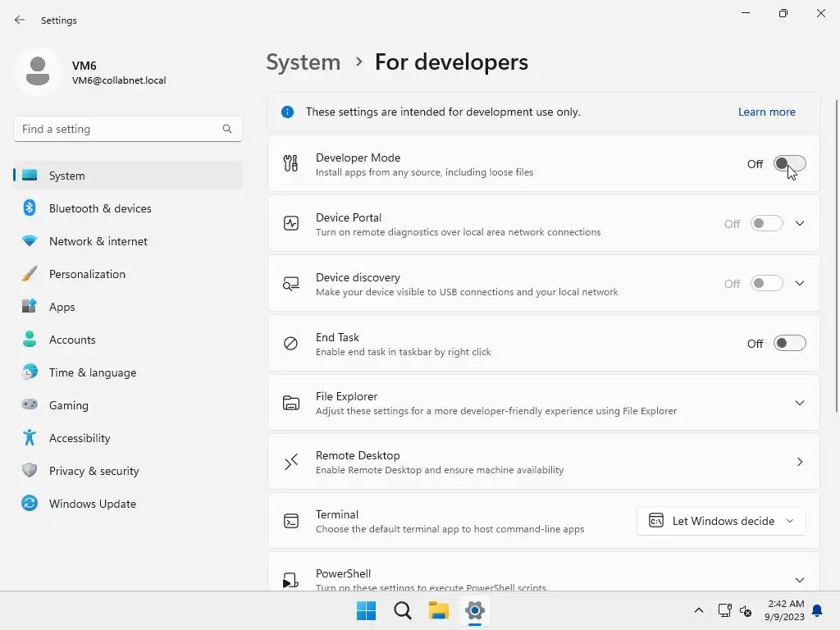Viewport: 840px width, 630px height.
Task: Click the Developer Mode tools icon
Action: point(291,163)
